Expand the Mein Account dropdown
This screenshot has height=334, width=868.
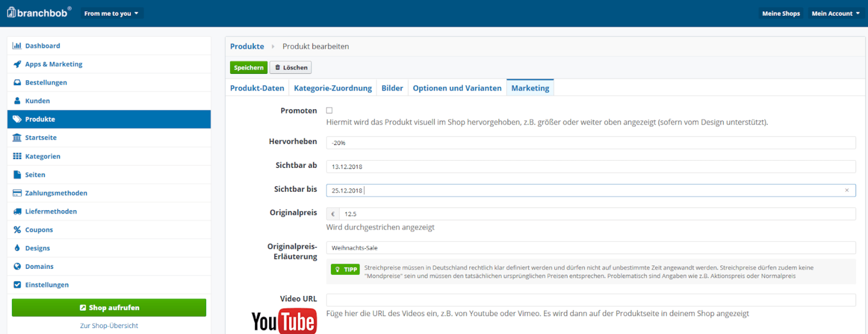(835, 14)
